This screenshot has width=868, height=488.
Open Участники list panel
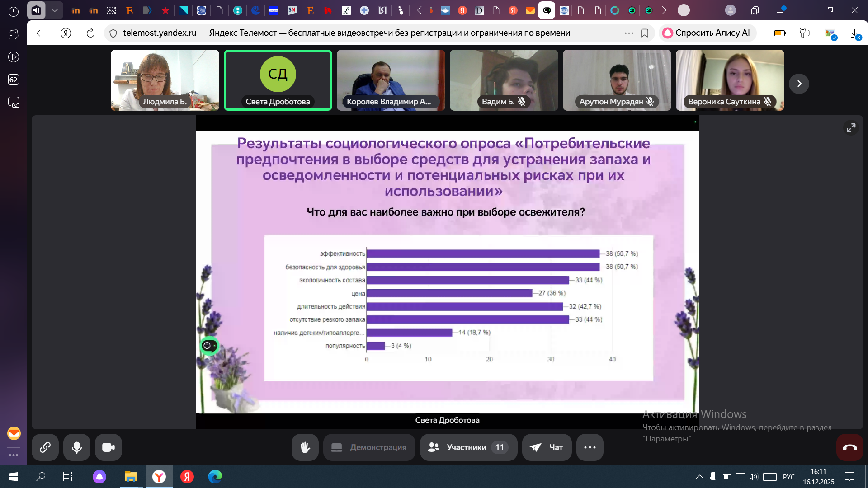click(468, 447)
